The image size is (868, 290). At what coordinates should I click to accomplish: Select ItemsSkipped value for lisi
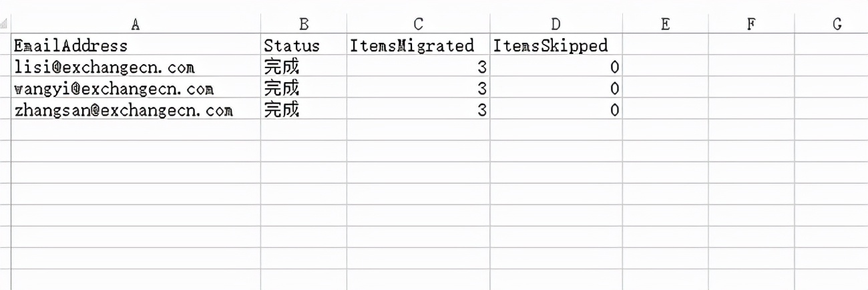pyautogui.click(x=556, y=67)
